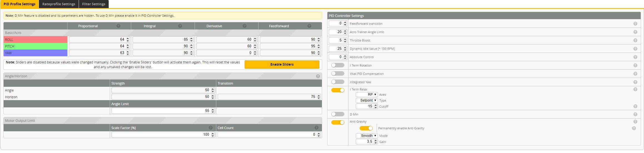Click ROLL Feedforward value field
Viewport: 644px width, 153px height.
click(x=290, y=40)
